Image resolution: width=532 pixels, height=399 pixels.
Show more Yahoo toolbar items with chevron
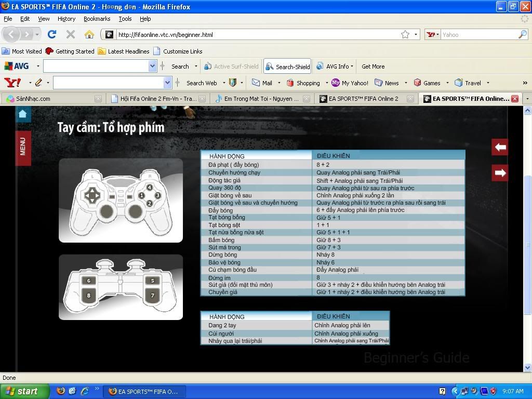pos(525,83)
